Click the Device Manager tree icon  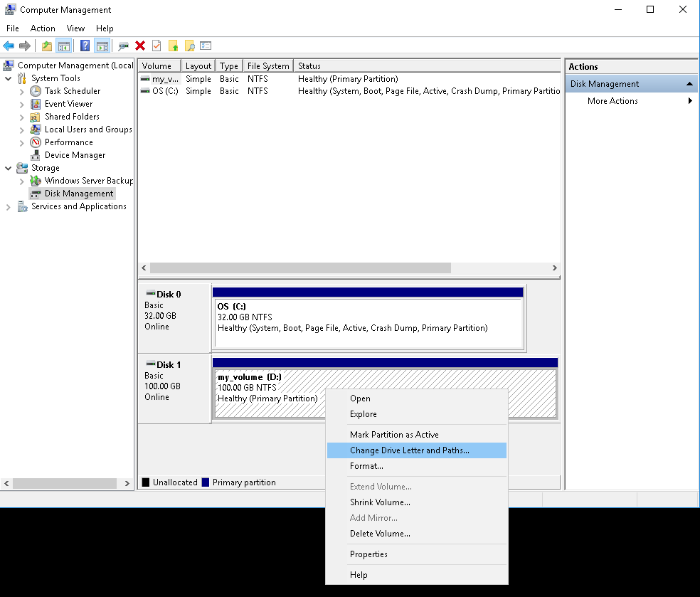pos(36,155)
